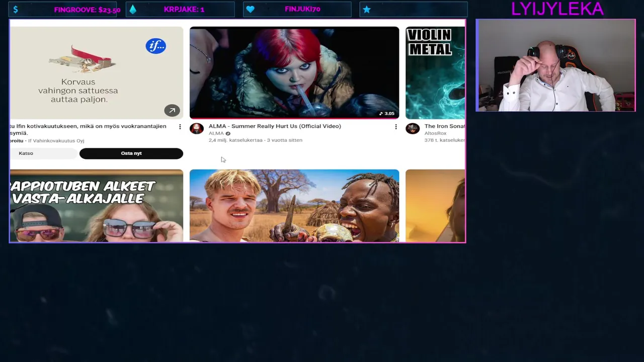The width and height of the screenshot is (644, 362).
Task: Click the FINGROOVE: $23.50 donation label
Action: [87, 10]
